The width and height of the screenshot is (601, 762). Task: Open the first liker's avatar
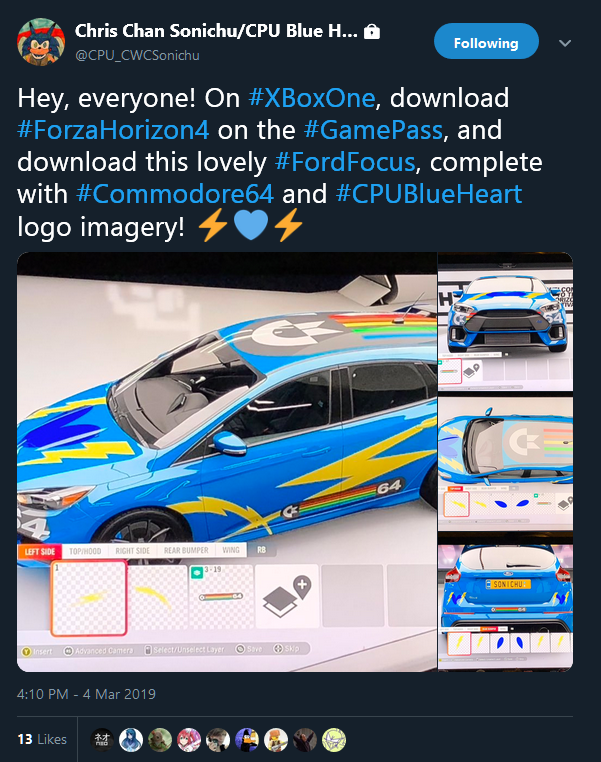(x=102, y=740)
